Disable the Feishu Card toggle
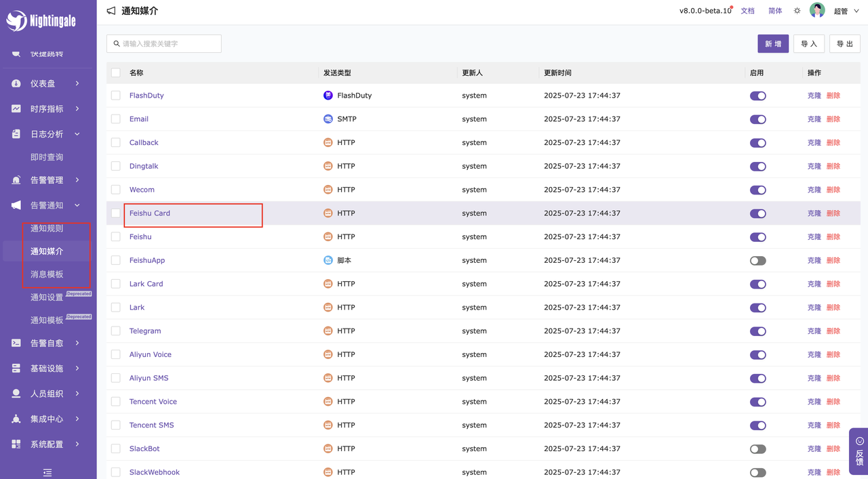 tap(757, 213)
